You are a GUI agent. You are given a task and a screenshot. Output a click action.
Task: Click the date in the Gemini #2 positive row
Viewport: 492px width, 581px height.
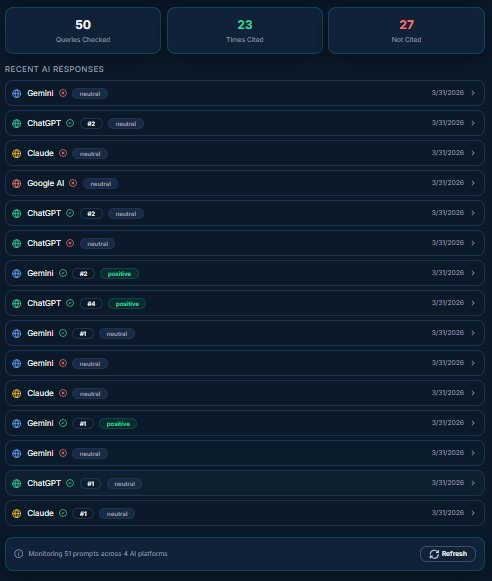(x=448, y=273)
